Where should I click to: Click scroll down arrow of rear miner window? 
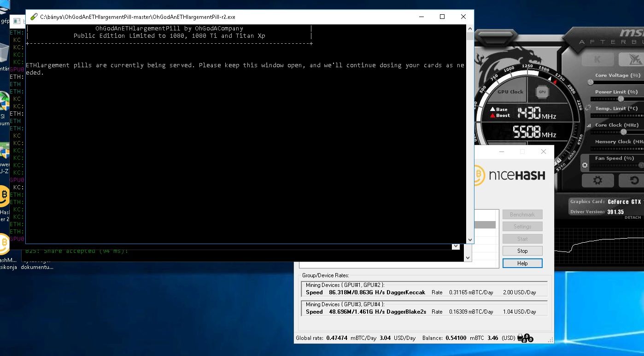[x=468, y=258]
